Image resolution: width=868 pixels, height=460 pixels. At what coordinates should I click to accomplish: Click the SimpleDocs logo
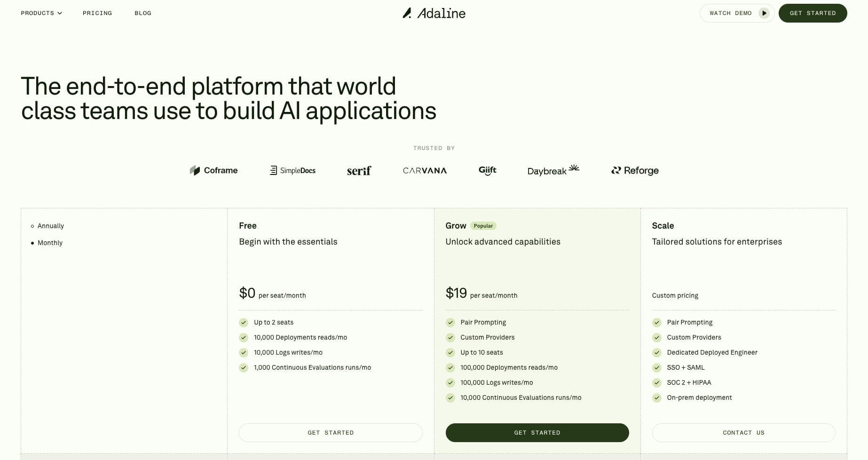(x=292, y=170)
